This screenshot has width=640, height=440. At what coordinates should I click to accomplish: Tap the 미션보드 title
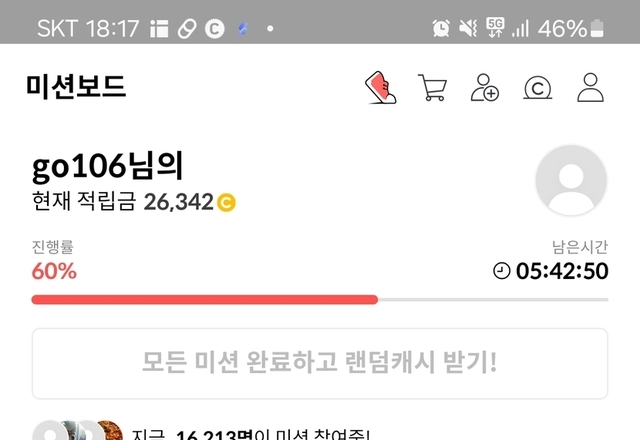click(76, 87)
